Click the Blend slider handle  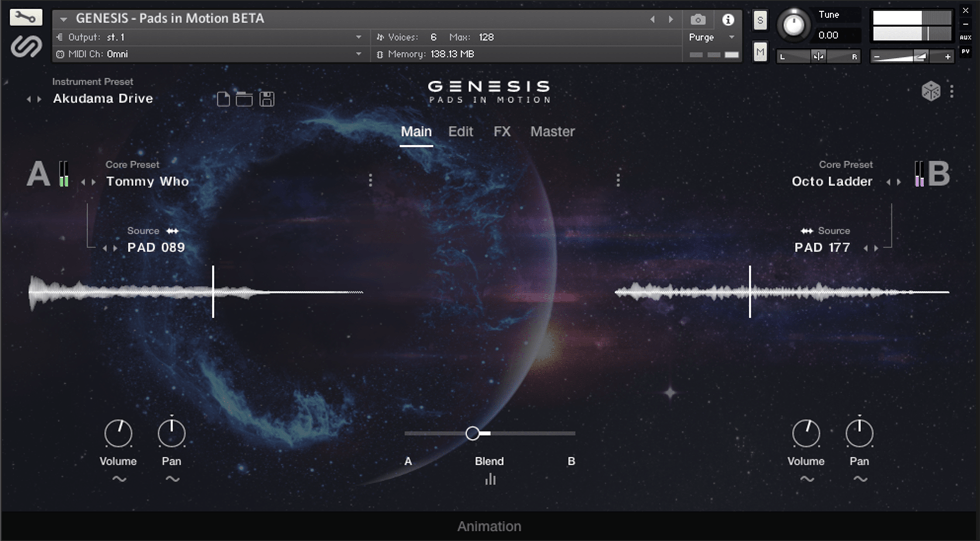click(x=472, y=433)
